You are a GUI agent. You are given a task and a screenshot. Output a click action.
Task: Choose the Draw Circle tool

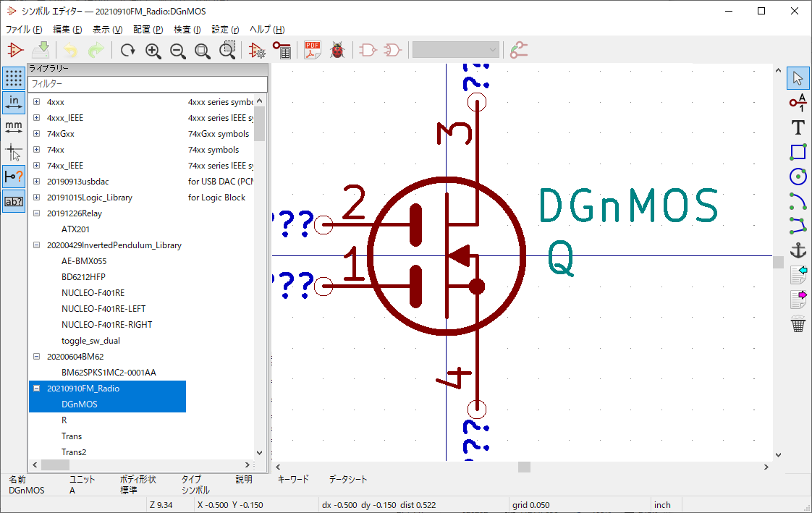tap(798, 177)
